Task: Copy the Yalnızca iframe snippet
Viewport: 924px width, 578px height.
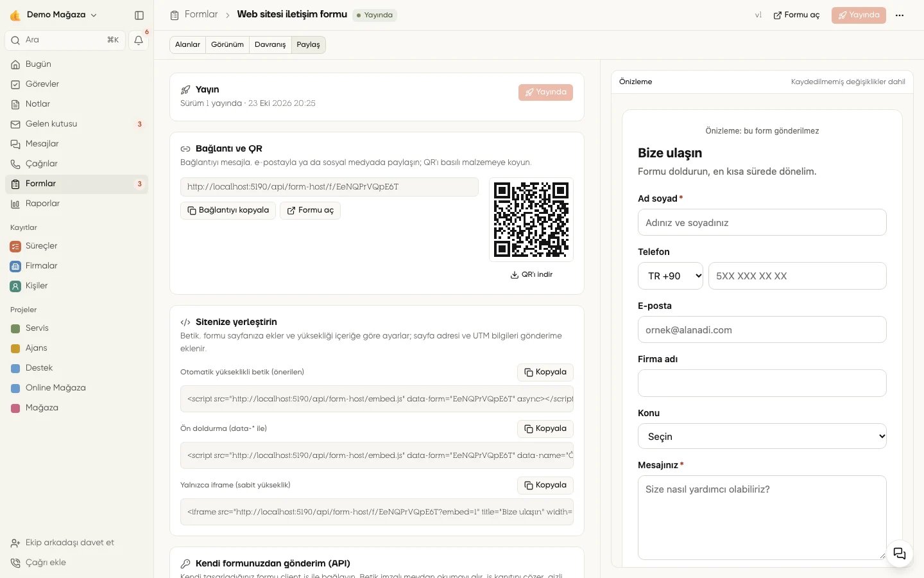Action: pos(545,486)
